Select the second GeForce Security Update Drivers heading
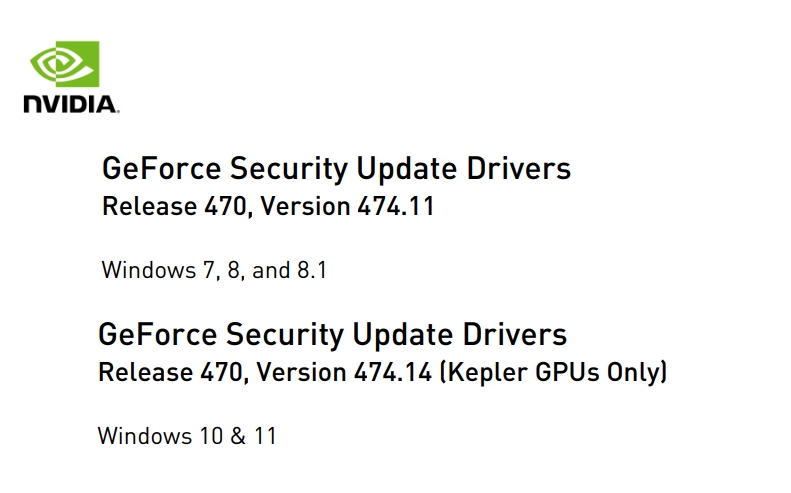Viewport: 791px width, 493px height. [x=332, y=335]
